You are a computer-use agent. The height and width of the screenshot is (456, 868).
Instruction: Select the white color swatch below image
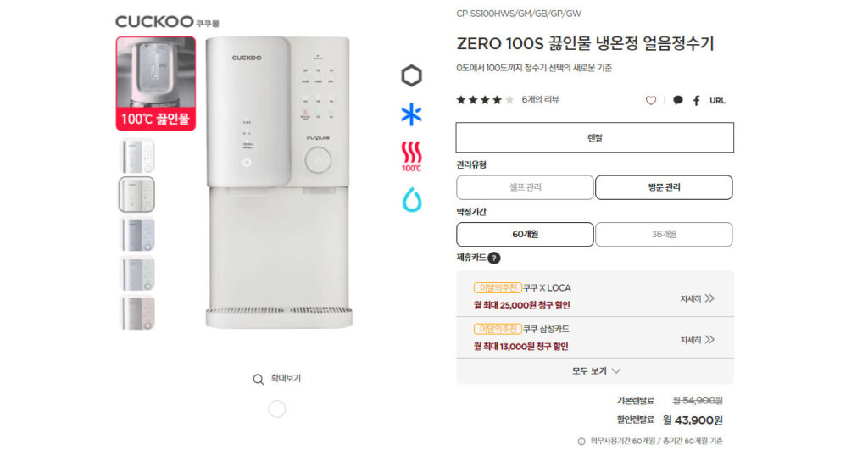[277, 409]
